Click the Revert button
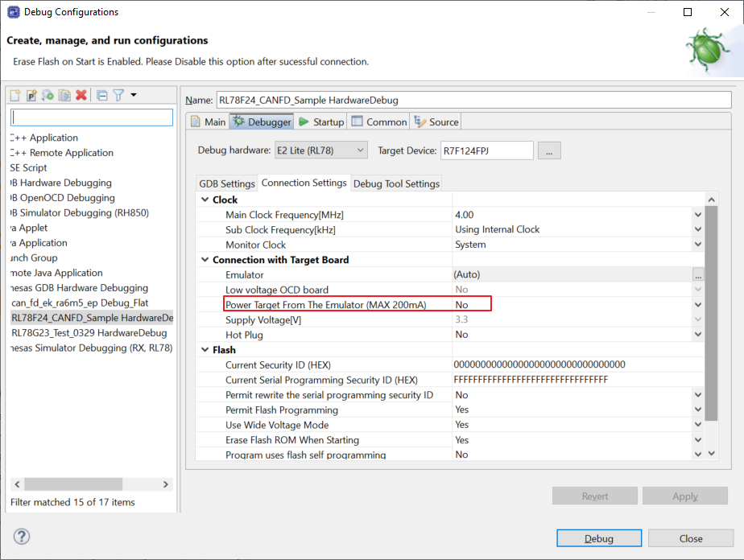 pos(594,496)
